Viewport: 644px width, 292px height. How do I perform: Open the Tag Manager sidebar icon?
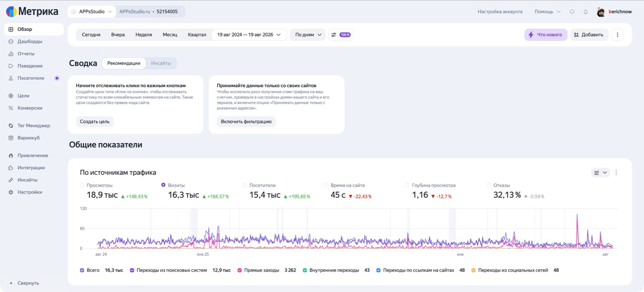[11, 125]
